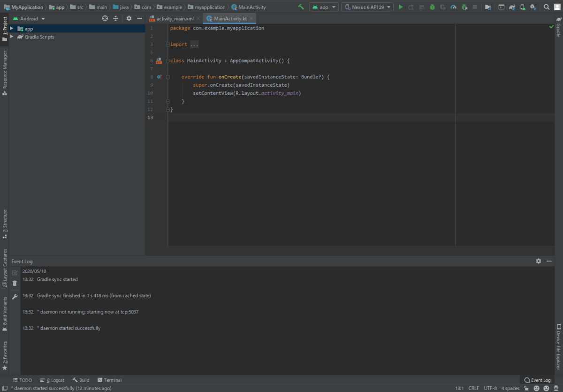Open the profiler gauge icon
563x392 pixels.
point(453,7)
